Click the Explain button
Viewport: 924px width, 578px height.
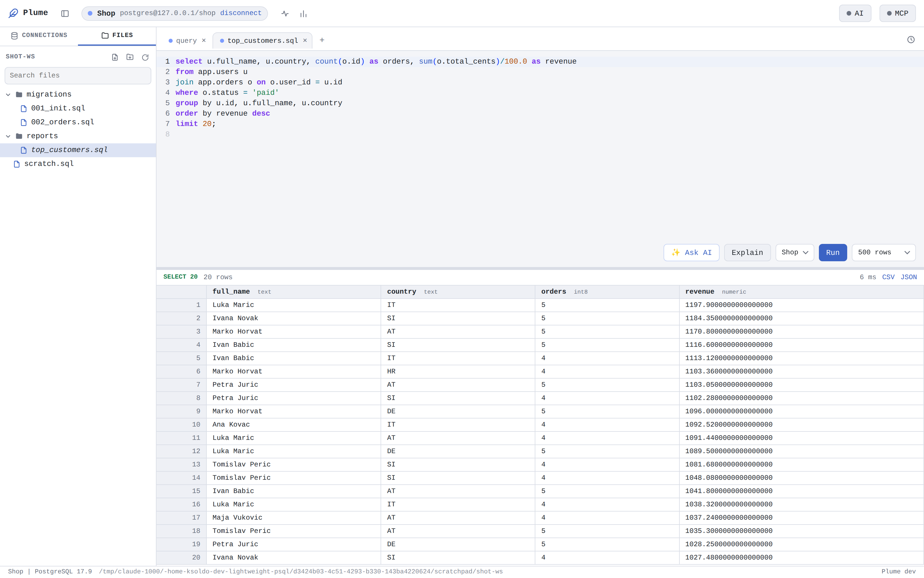click(747, 252)
